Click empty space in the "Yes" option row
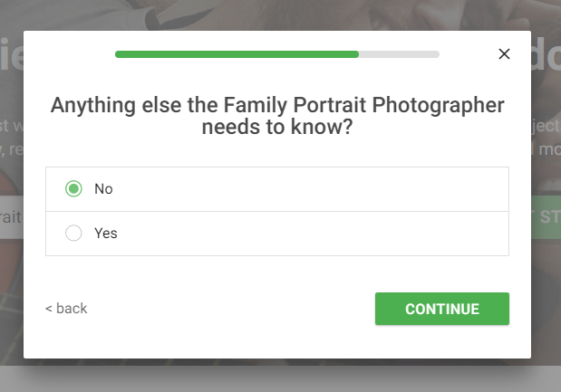This screenshot has height=392, width=561. pos(305,234)
